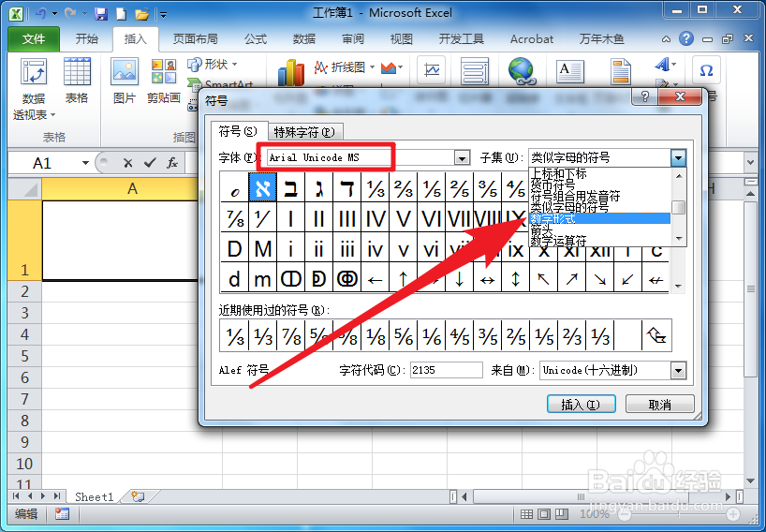The width and height of the screenshot is (766, 532).
Task: Switch to Normal view in the status bar
Action: [526, 514]
